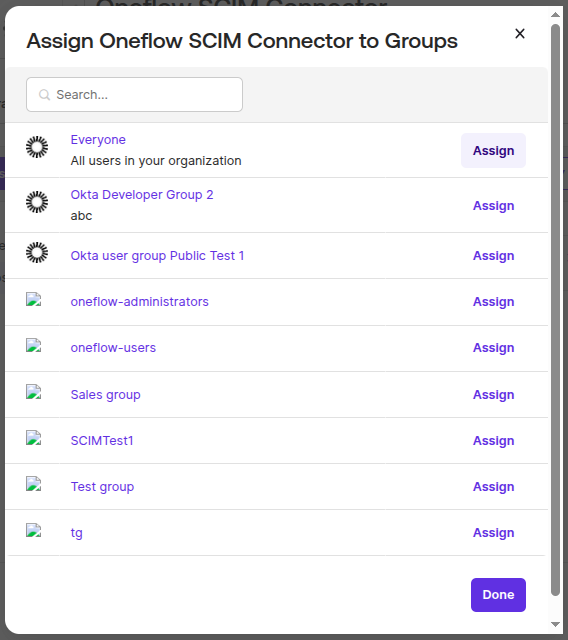Open the SCIMTest1 group link

coord(102,441)
